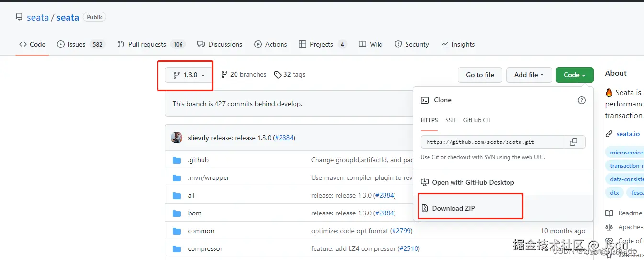Click the 'feature: add LZ4 compressor' commit message

click(x=353, y=248)
